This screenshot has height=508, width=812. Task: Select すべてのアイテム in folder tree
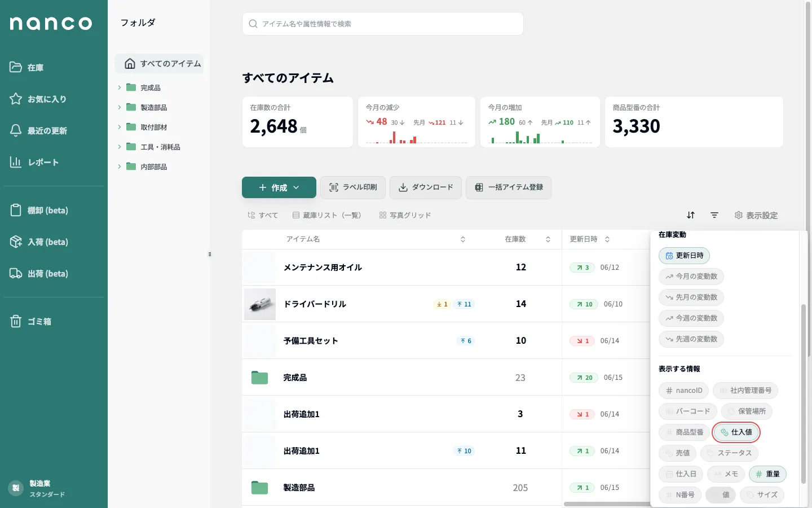click(159, 64)
